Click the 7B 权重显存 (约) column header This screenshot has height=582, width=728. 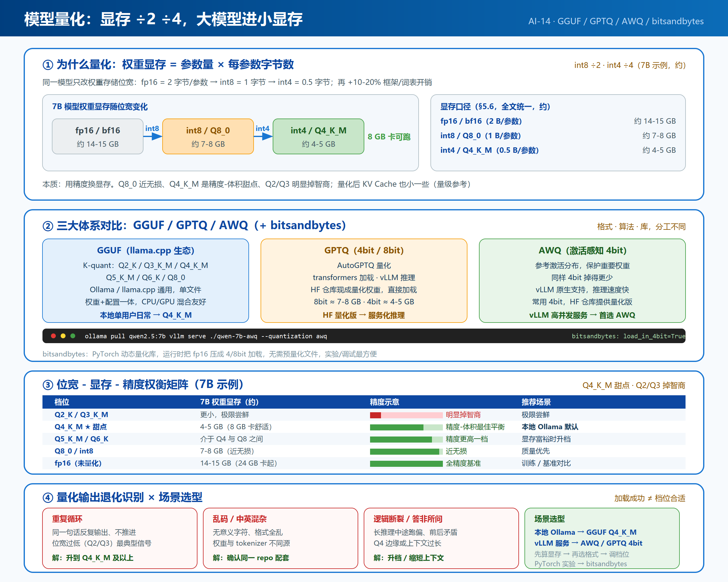[229, 402]
